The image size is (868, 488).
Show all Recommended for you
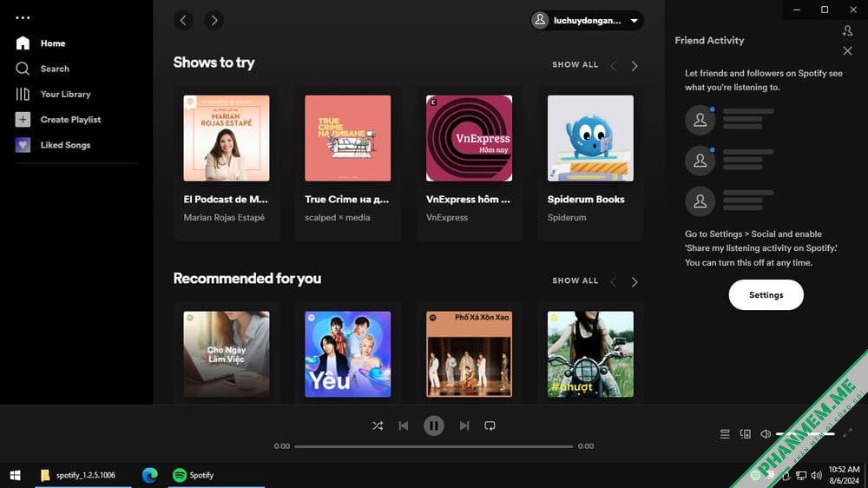[575, 280]
